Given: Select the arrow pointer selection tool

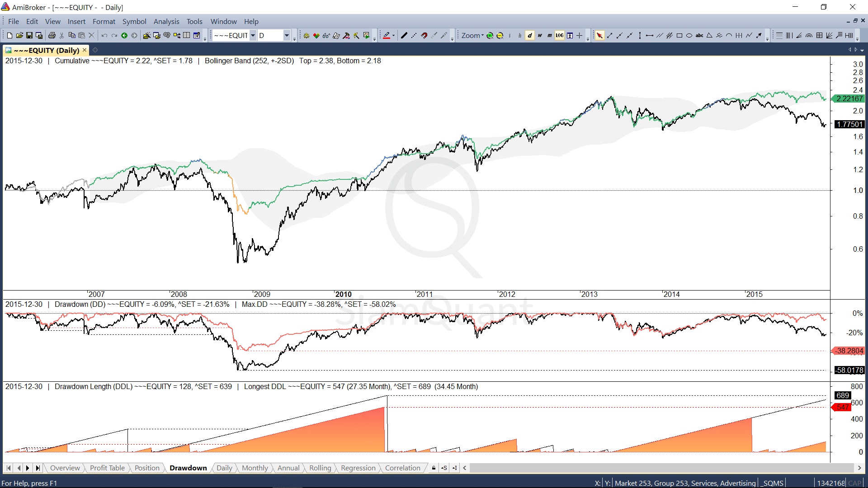Looking at the screenshot, I should [599, 36].
